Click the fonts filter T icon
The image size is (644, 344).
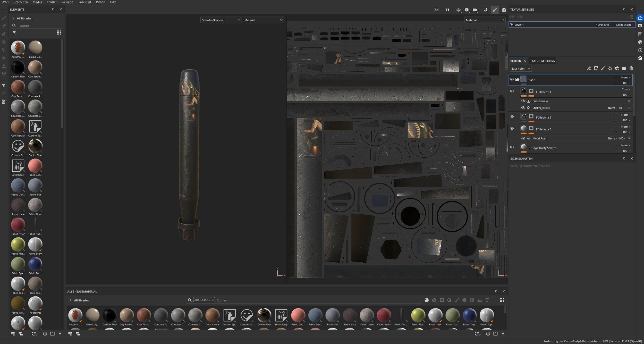[487, 300]
